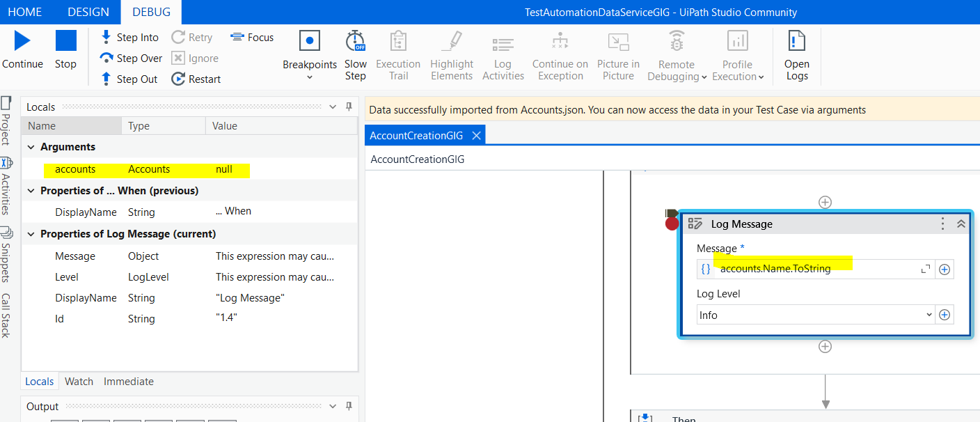
Task: Click the Name column header
Action: (72, 126)
